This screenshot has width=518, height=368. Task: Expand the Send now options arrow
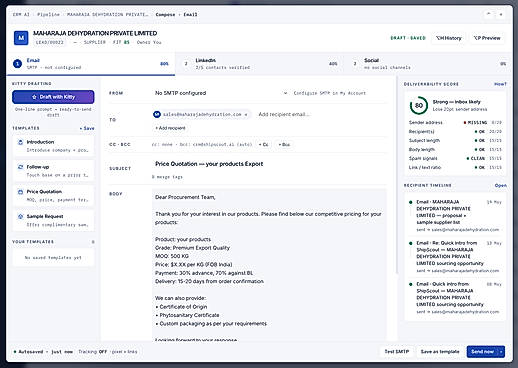click(x=501, y=352)
